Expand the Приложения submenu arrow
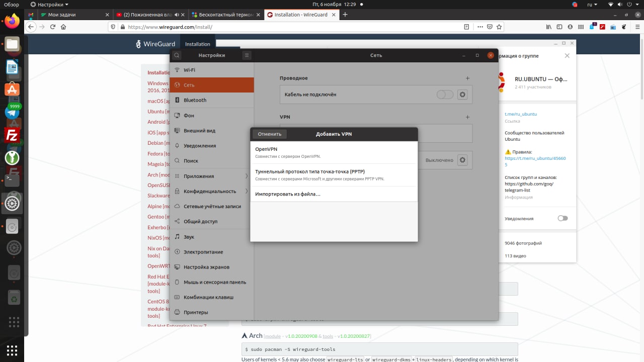 pos(247,176)
